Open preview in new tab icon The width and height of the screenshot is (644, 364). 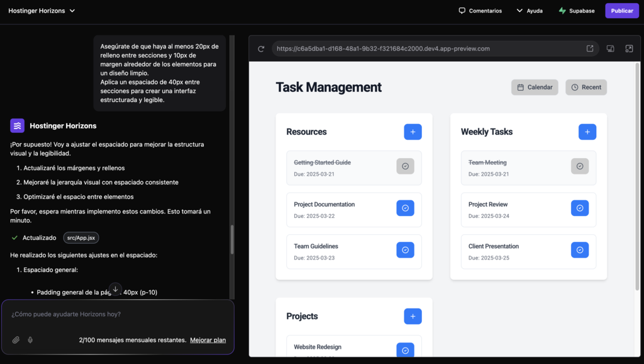590,48
